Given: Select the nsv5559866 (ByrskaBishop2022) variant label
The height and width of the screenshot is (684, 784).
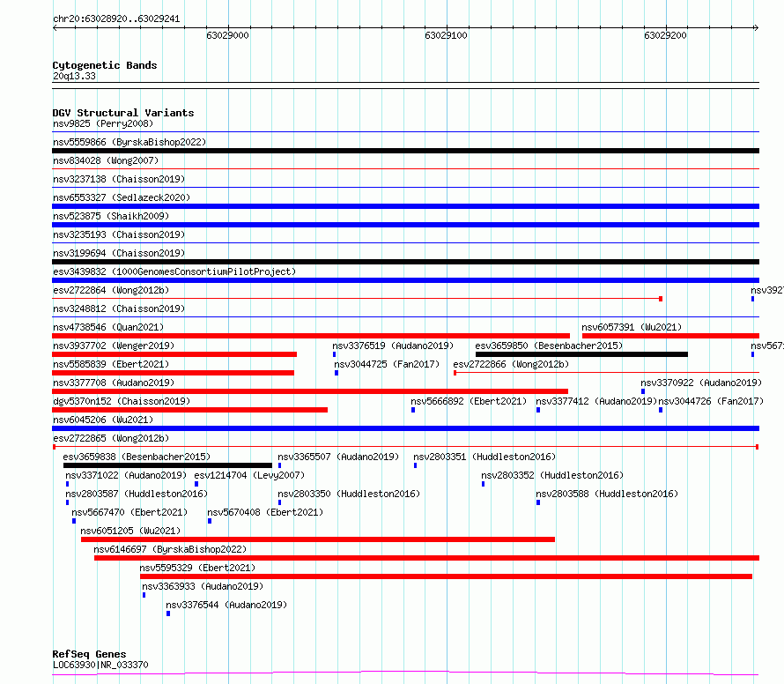Looking at the screenshot, I should 129,142.
